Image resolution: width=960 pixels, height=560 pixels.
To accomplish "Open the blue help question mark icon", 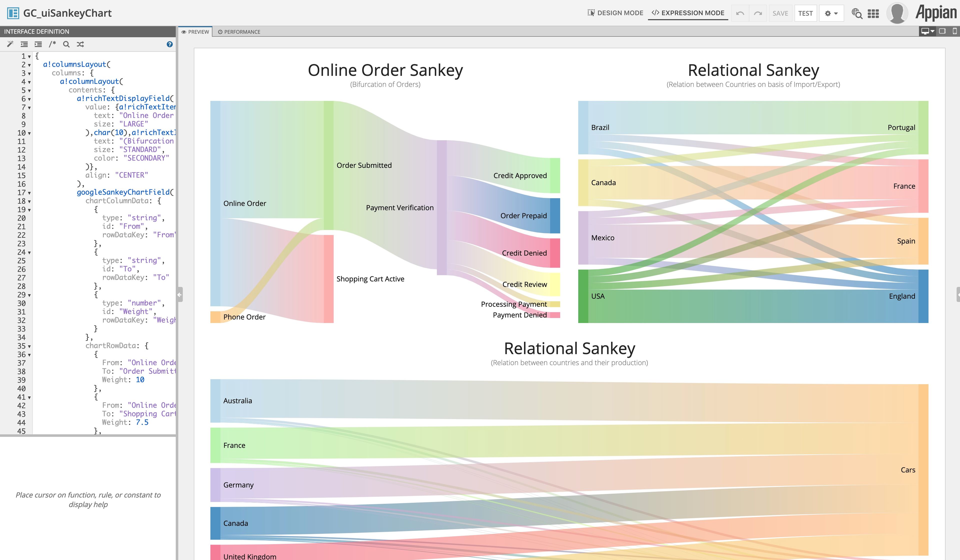I will click(x=169, y=44).
